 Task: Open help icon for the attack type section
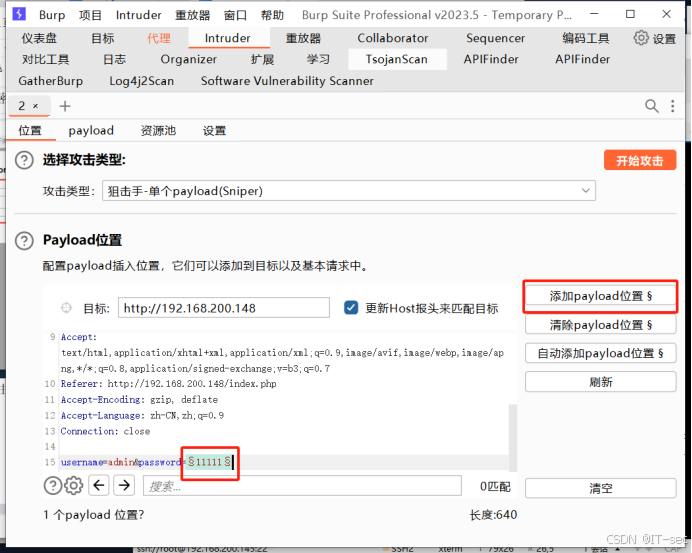tap(24, 160)
